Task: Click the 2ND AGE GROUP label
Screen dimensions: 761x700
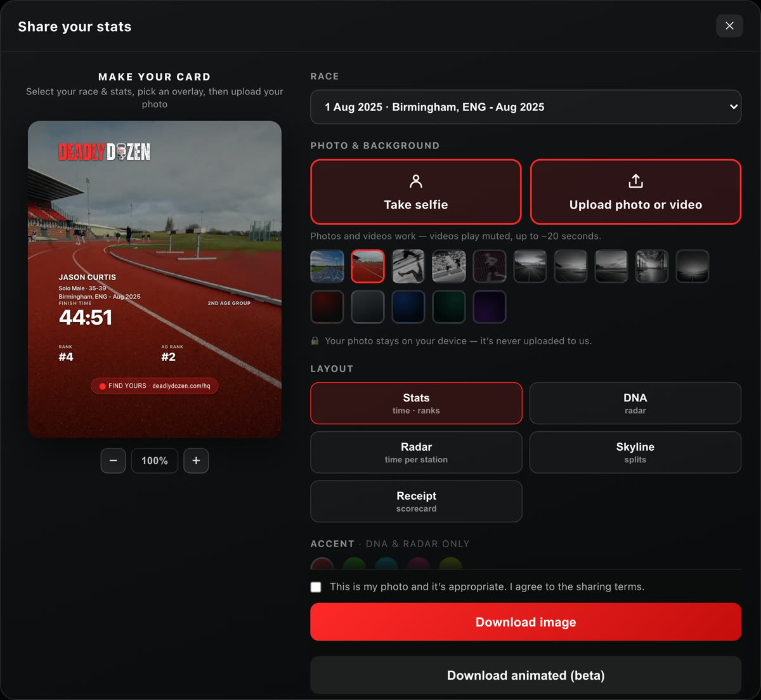Action: [229, 303]
